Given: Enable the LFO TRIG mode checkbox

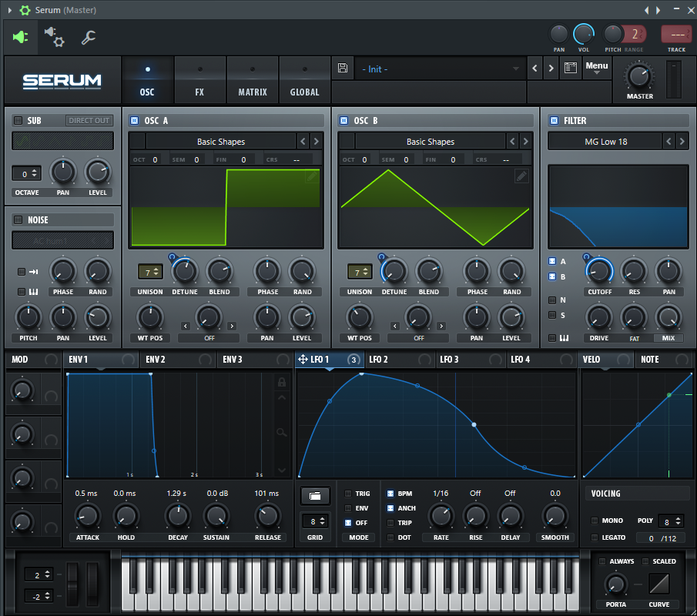Looking at the screenshot, I should click(x=348, y=494).
